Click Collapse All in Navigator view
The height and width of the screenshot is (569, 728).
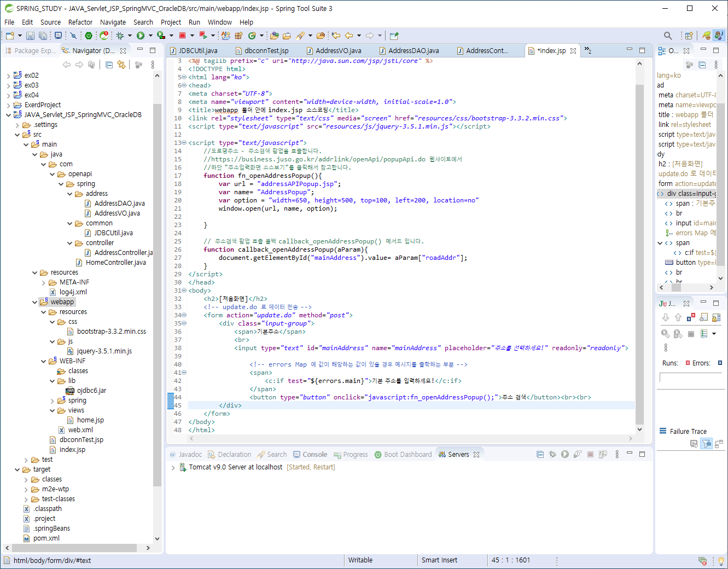coord(109,65)
